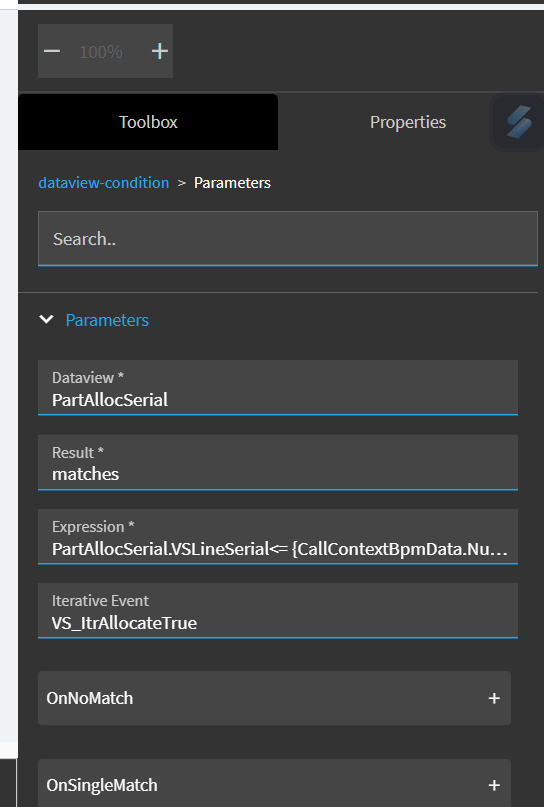Switch to the Toolbox tab
544x807 pixels.
pos(148,122)
